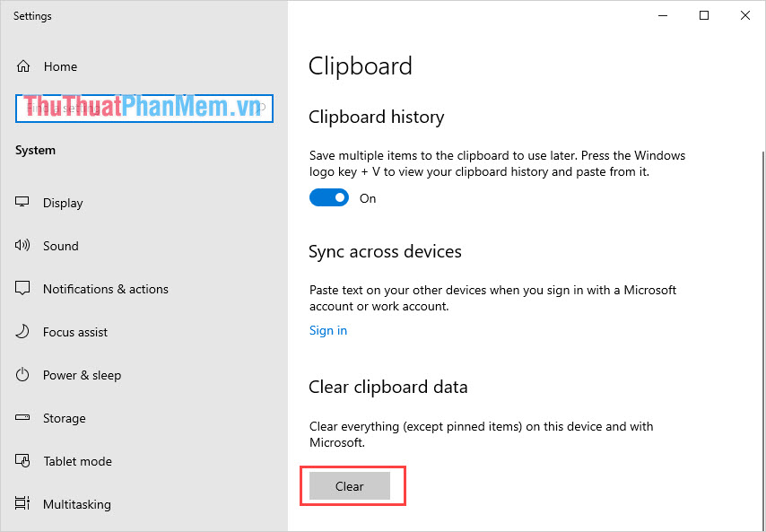Click the Clear button to erase clipboard data
Screen dimensions: 766x532
tap(349, 485)
